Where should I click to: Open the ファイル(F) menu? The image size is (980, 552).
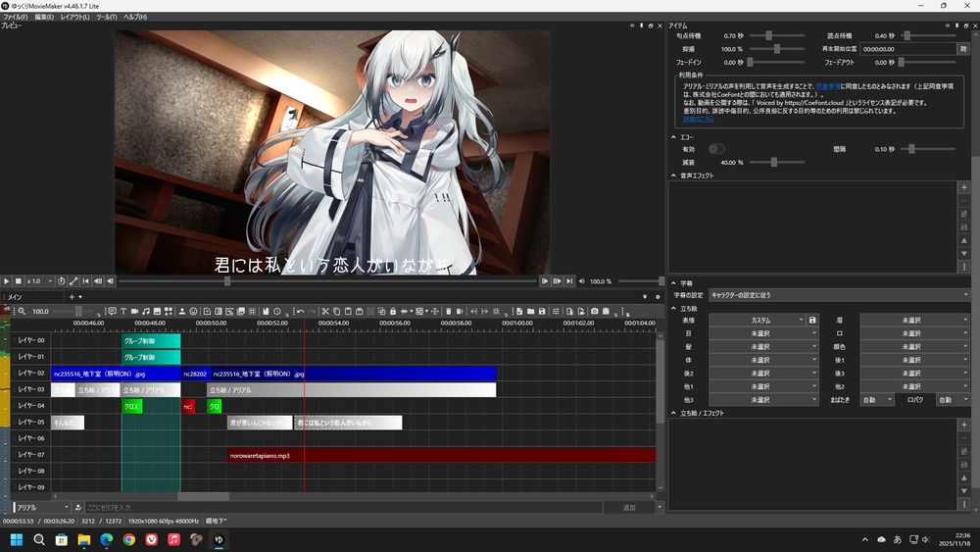pyautogui.click(x=16, y=18)
